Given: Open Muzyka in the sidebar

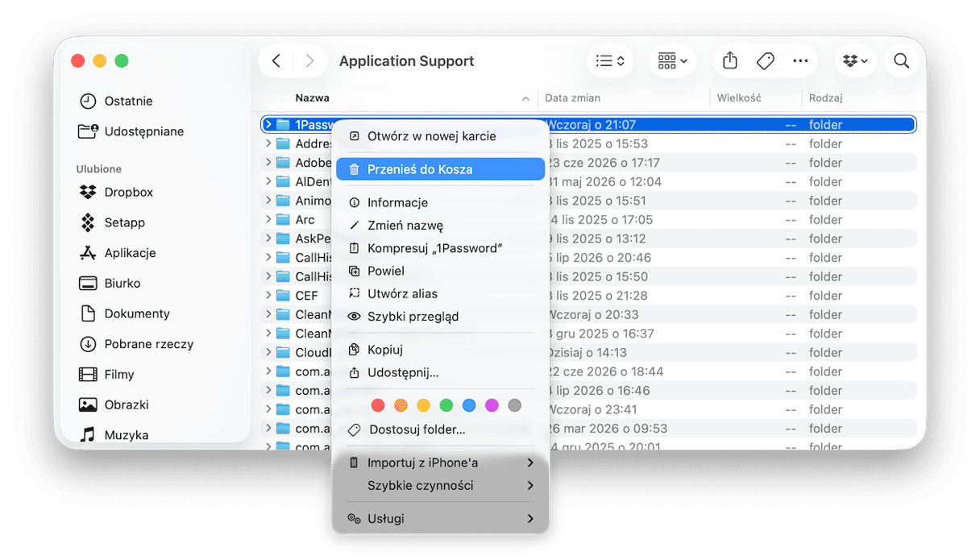Looking at the screenshot, I should (114, 435).
